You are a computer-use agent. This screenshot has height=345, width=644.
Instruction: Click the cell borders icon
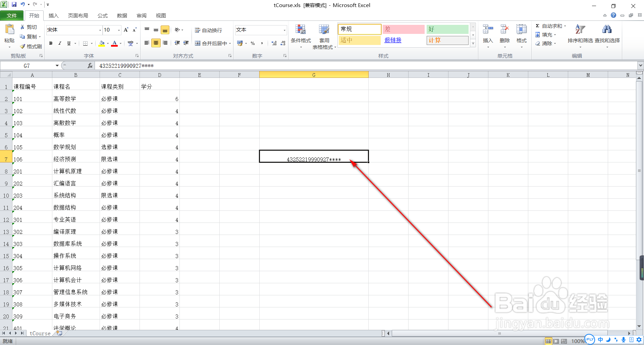click(85, 43)
